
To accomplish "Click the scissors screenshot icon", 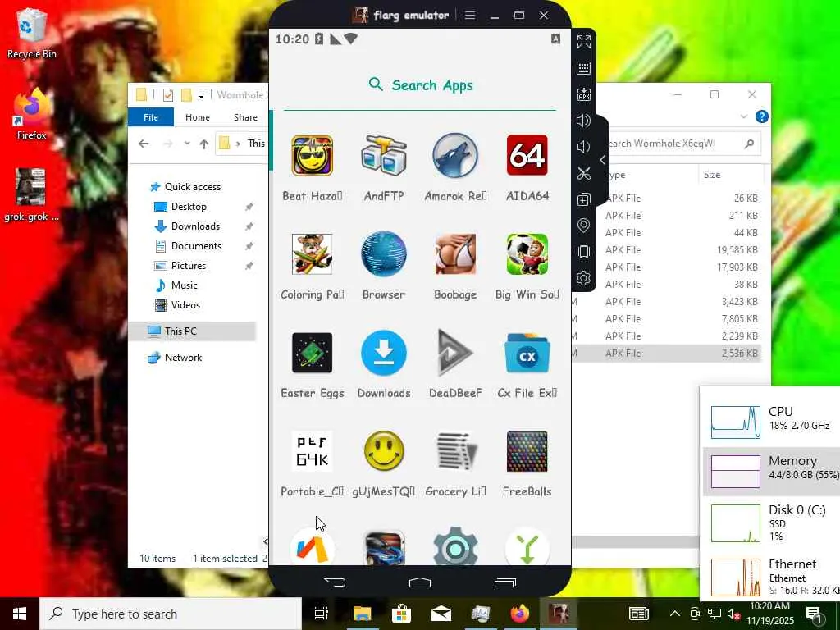I will coord(584,173).
